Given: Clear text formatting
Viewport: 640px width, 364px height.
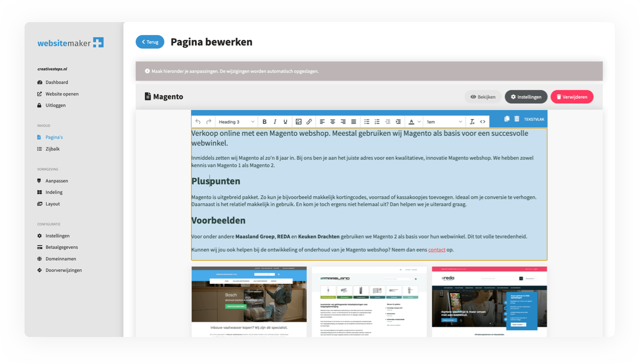Looking at the screenshot, I should click(472, 121).
